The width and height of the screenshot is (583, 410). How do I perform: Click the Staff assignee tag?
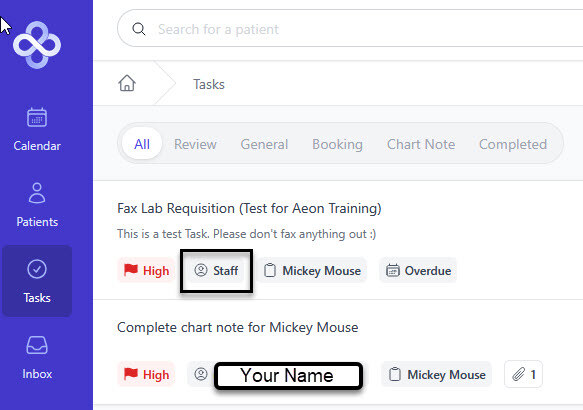[216, 271]
